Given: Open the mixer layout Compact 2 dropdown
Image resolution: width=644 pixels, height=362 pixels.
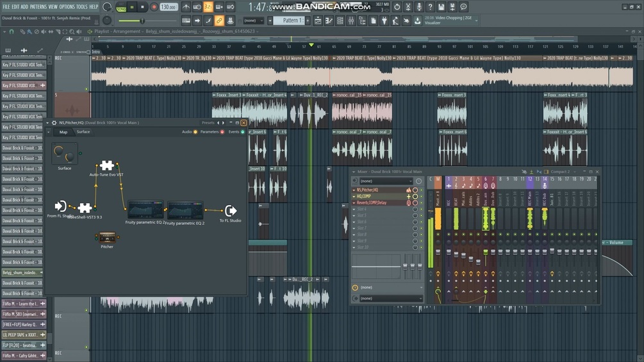Looking at the screenshot, I should 563,172.
